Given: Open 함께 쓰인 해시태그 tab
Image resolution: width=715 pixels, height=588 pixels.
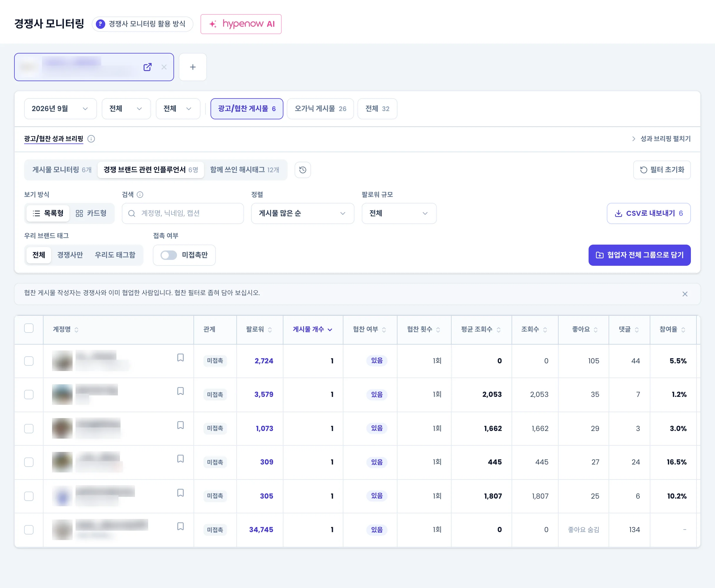Looking at the screenshot, I should (x=245, y=170).
